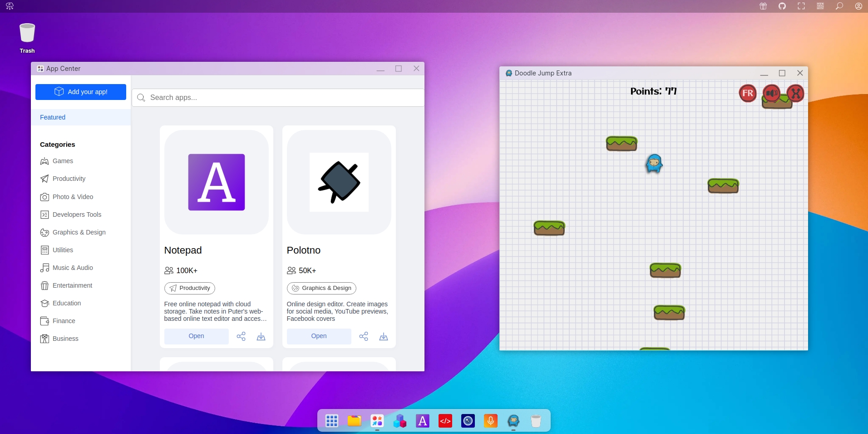Open the file manager folder in the dock
Viewport: 868px width, 434px height.
[355, 421]
